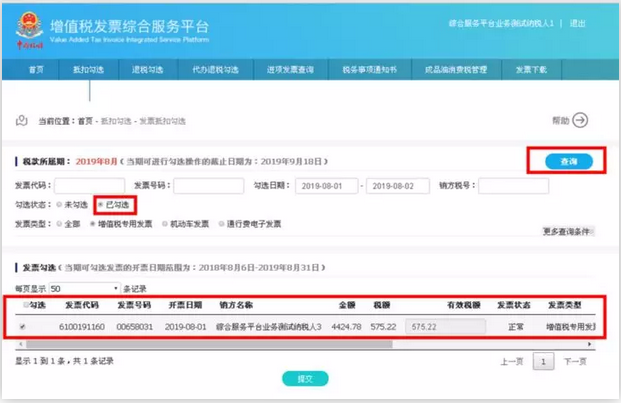The width and height of the screenshot is (621, 403).
Task: Toggle the select-all 勾选 header checkbox
Action: (25, 305)
